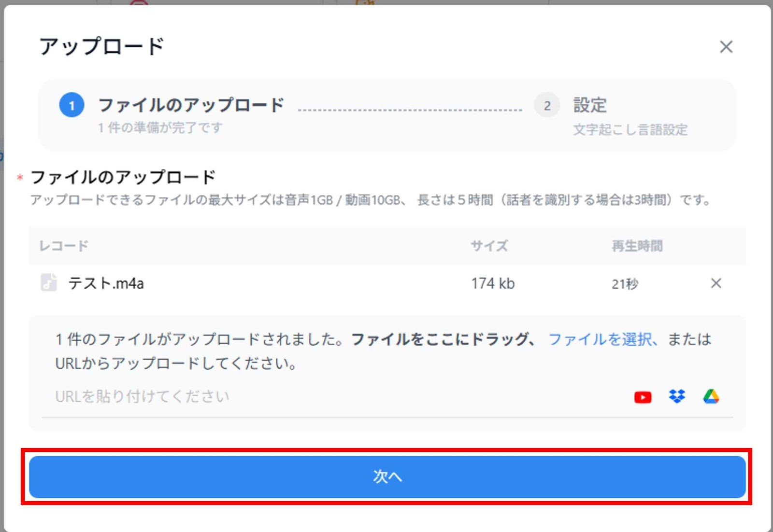
Task: Click the step 1 circle indicator
Action: point(71,105)
